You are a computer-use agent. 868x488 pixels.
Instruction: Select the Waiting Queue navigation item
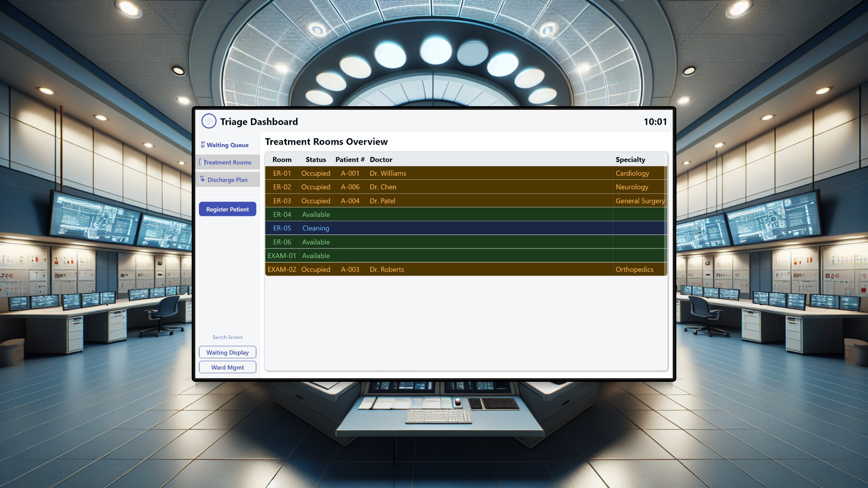point(227,145)
